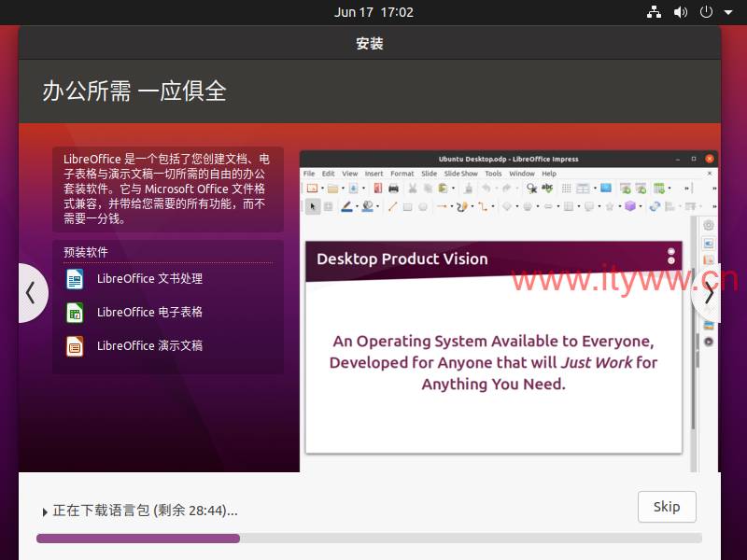Click Start from First Slide icon
This screenshot has height=560, width=747.
(x=625, y=189)
